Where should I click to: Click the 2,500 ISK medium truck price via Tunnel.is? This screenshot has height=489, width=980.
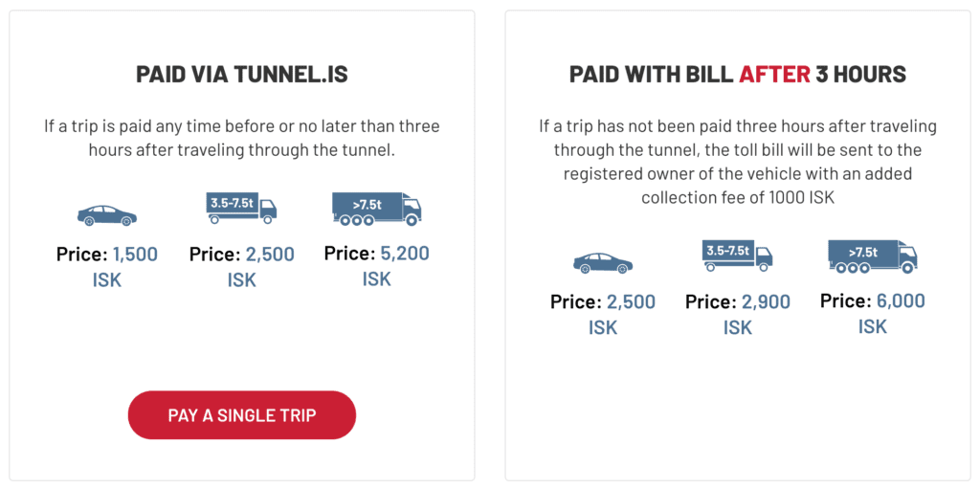coord(270,255)
